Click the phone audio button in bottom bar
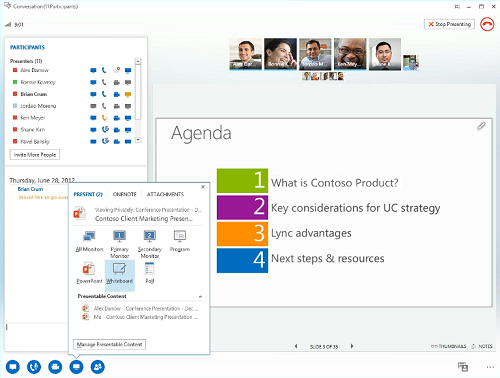Image resolution: width=500 pixels, height=378 pixels. coord(34,367)
